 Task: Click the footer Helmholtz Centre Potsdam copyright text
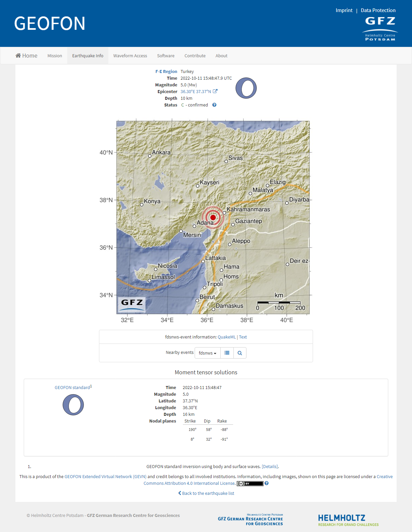(103, 515)
